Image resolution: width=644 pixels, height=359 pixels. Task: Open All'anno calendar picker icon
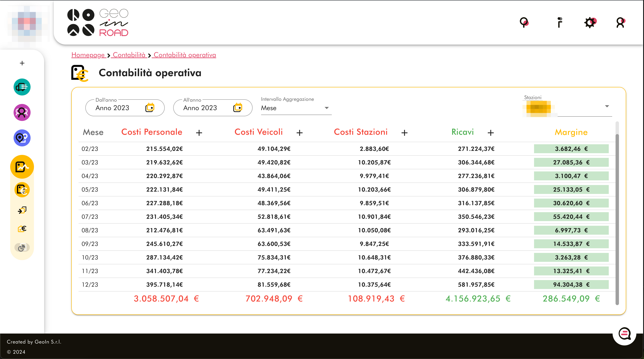[238, 108]
